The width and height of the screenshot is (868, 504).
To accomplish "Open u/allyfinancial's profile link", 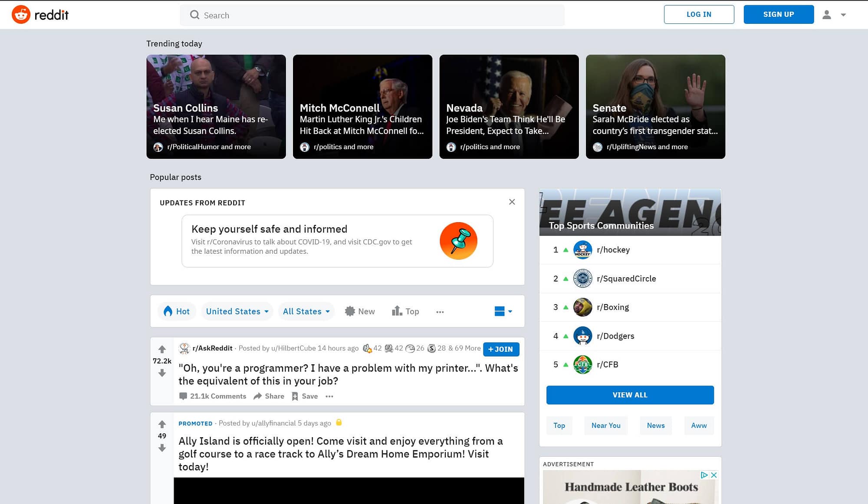I will (273, 423).
